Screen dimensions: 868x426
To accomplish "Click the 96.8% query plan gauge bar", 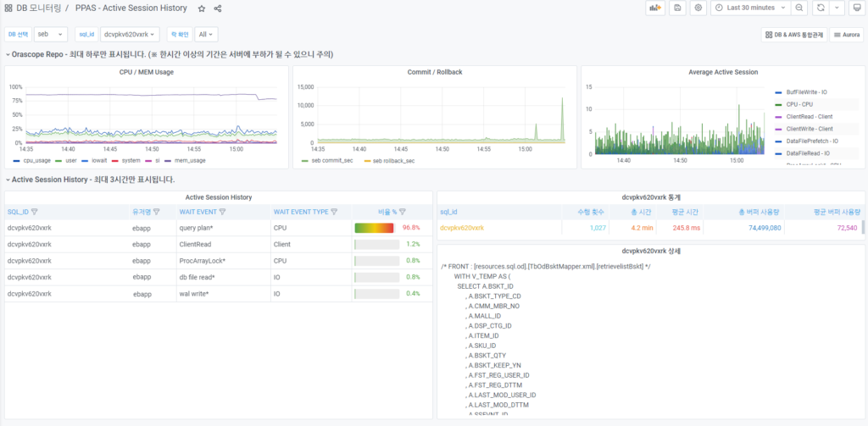I will click(x=374, y=228).
